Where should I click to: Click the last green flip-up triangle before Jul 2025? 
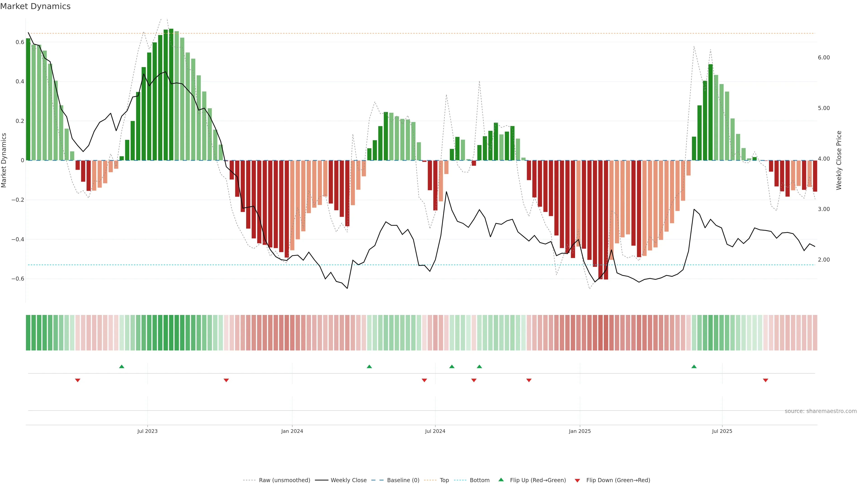tap(694, 366)
